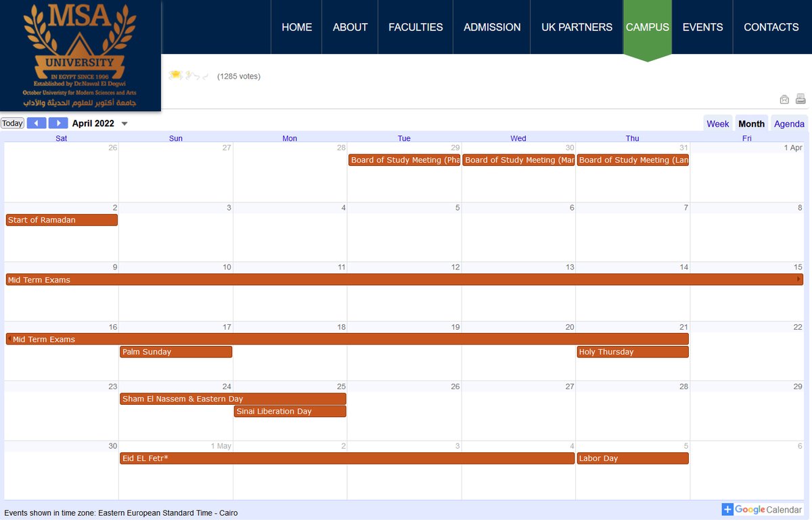Open the UK PARTNERS page link
This screenshot has height=528, width=812.
[577, 27]
